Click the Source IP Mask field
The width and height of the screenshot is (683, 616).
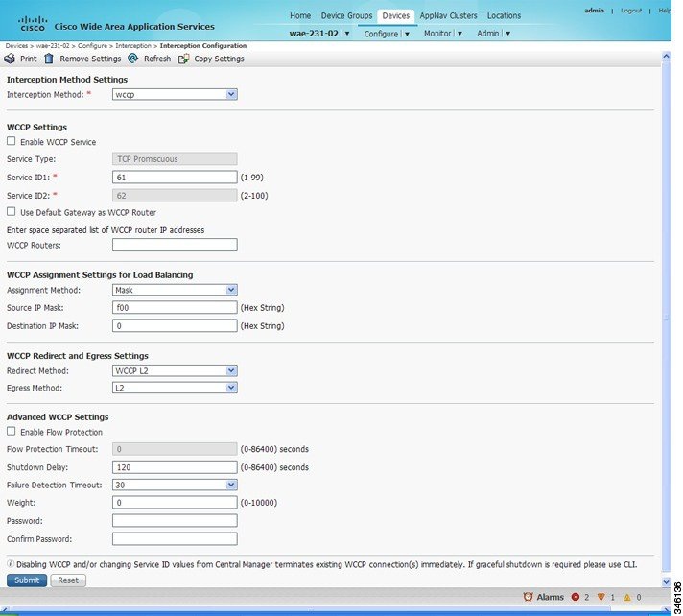[175, 307]
